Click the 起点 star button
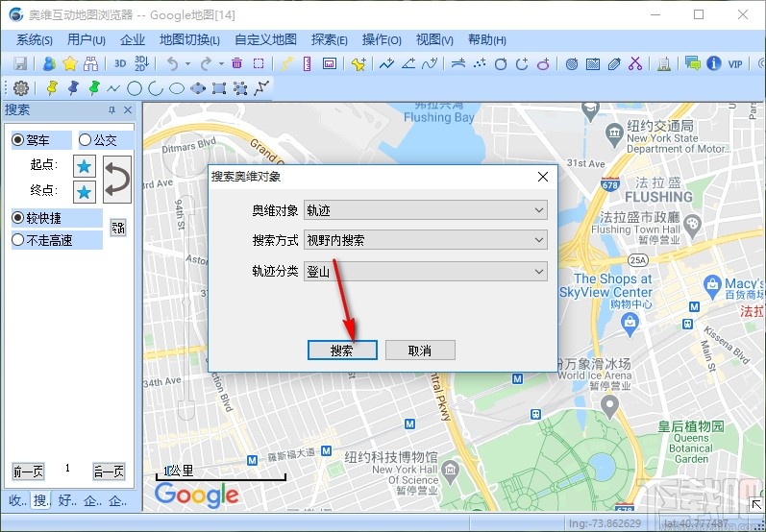Screen dimensions: 766x532 [x=84, y=166]
